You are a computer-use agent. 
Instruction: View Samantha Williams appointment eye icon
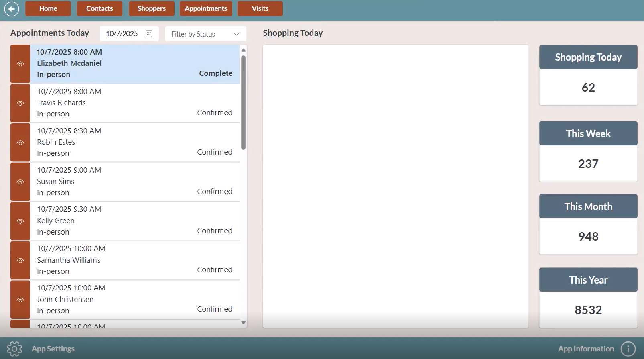(x=20, y=261)
